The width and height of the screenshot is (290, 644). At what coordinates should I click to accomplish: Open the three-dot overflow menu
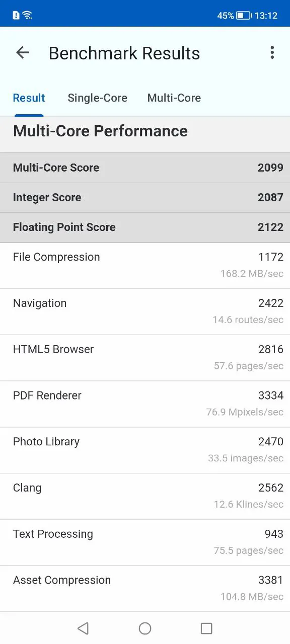(272, 52)
